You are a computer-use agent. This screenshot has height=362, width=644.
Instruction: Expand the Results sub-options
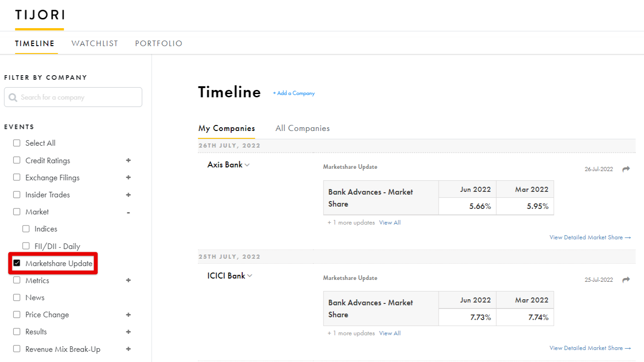(x=129, y=332)
